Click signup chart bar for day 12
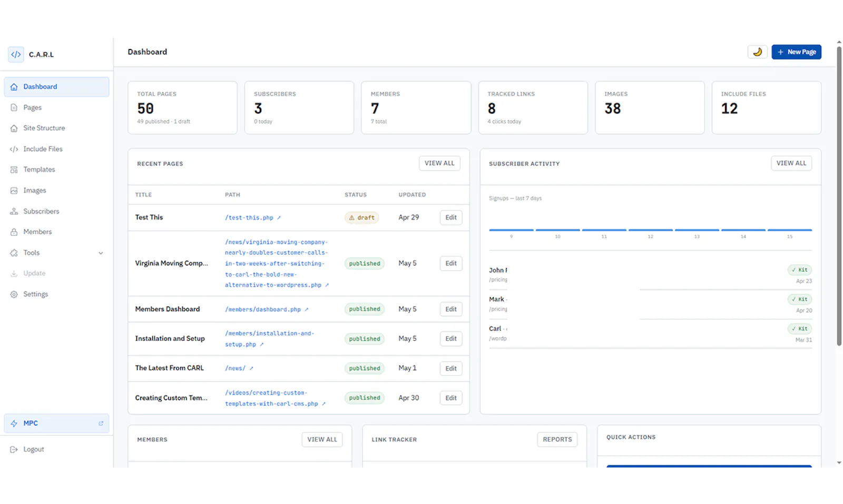The image size is (843, 504). pos(650,230)
